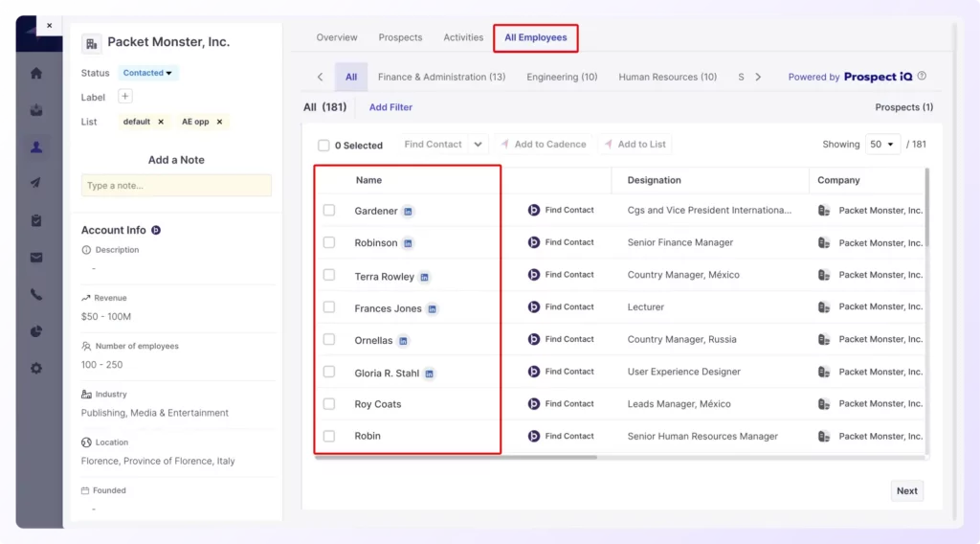
Task: Click the Add Filter link
Action: [x=390, y=107]
